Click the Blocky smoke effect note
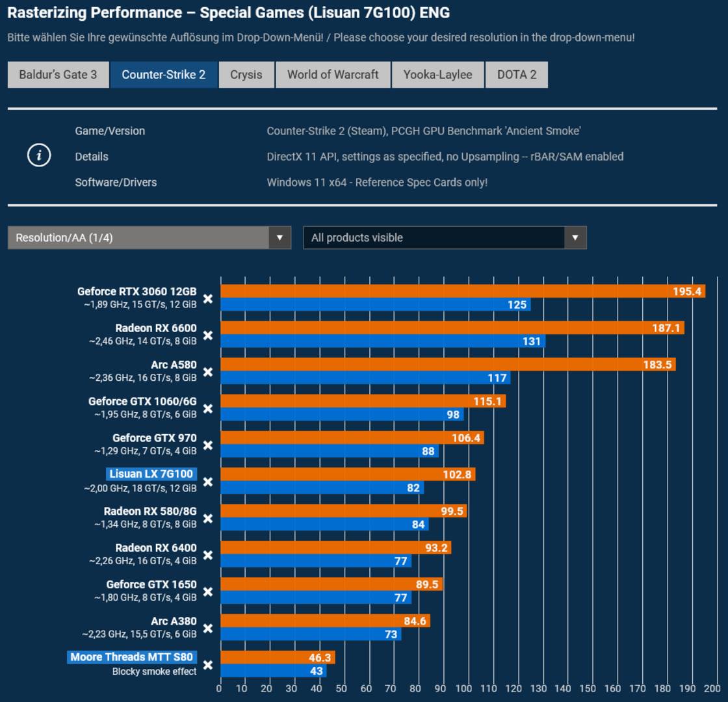This screenshot has height=702, width=728. [154, 671]
